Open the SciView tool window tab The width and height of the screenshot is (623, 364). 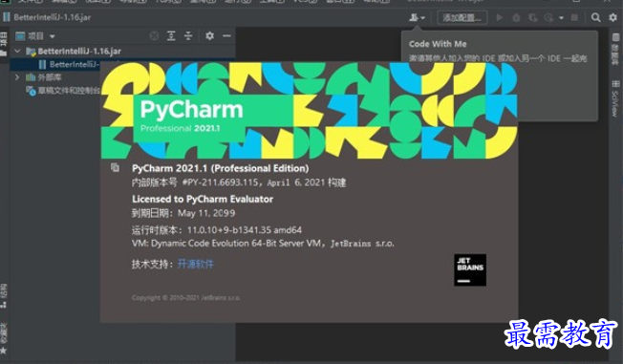click(615, 98)
